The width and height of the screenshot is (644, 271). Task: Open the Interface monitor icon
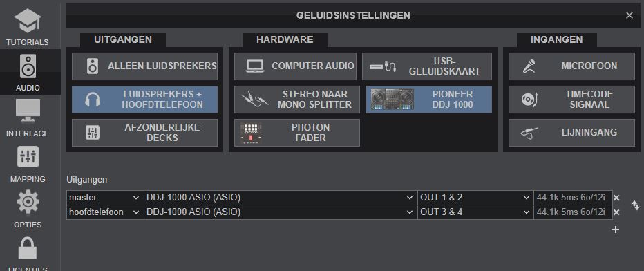pos(28,111)
